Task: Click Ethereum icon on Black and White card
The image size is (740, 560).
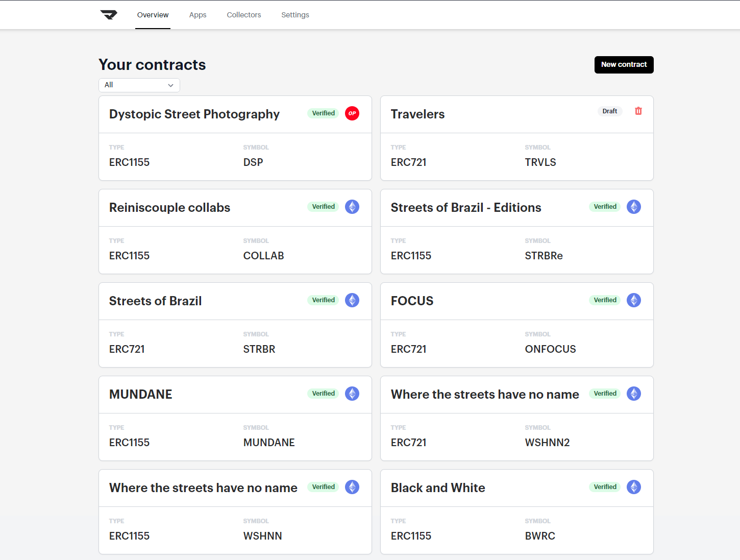Action: point(634,487)
